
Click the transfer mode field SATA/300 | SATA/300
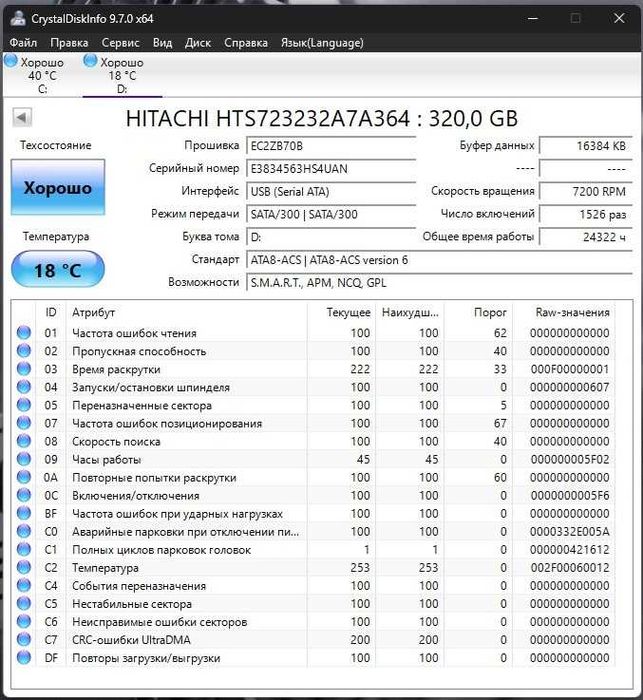(331, 214)
